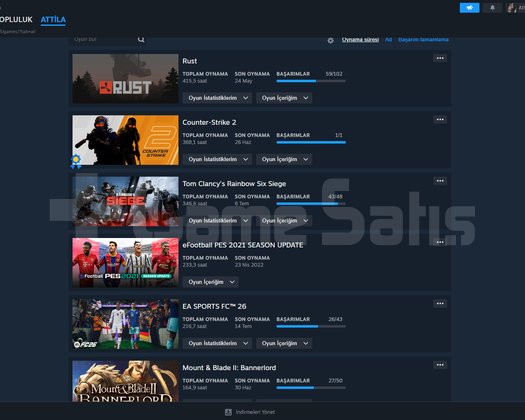The image size is (525, 420).
Task: Open the Rust game title link
Action: [x=190, y=61]
